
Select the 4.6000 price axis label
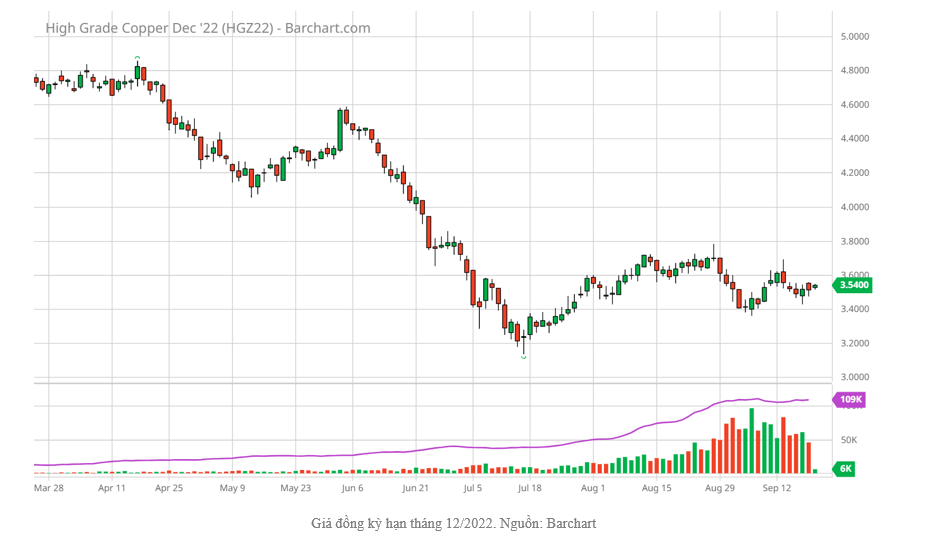click(854, 105)
